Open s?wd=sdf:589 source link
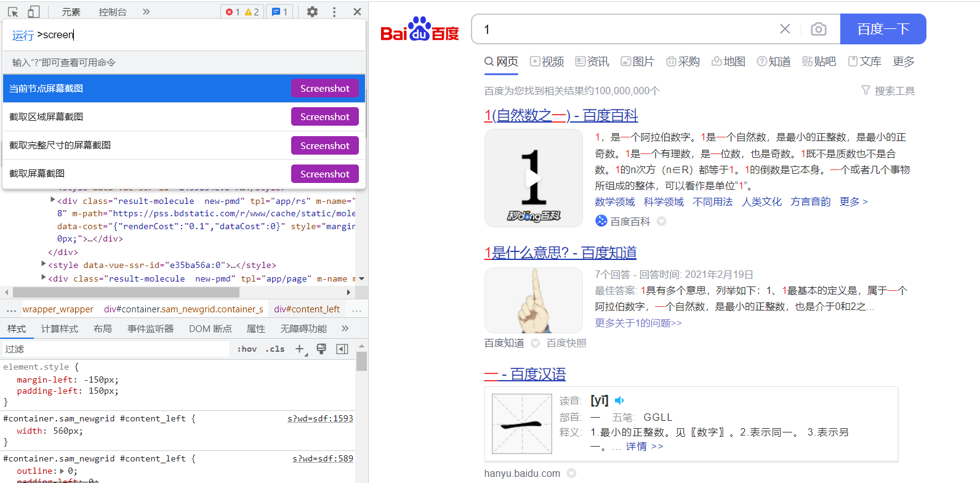Screen dimensions: 980x483 pos(323,458)
